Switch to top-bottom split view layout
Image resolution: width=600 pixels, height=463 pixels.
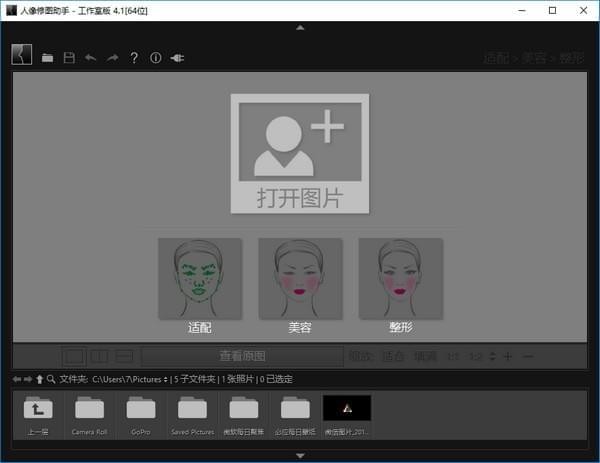pos(124,356)
